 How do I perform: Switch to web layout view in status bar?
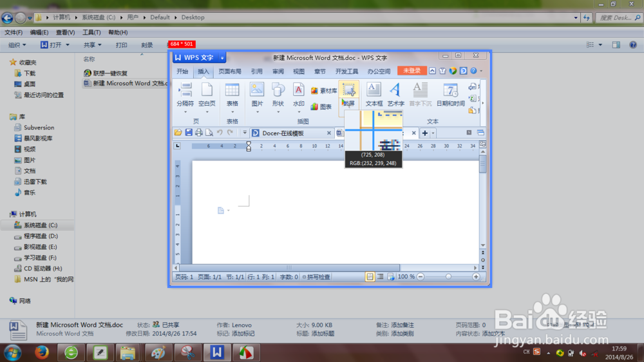pyautogui.click(x=391, y=277)
